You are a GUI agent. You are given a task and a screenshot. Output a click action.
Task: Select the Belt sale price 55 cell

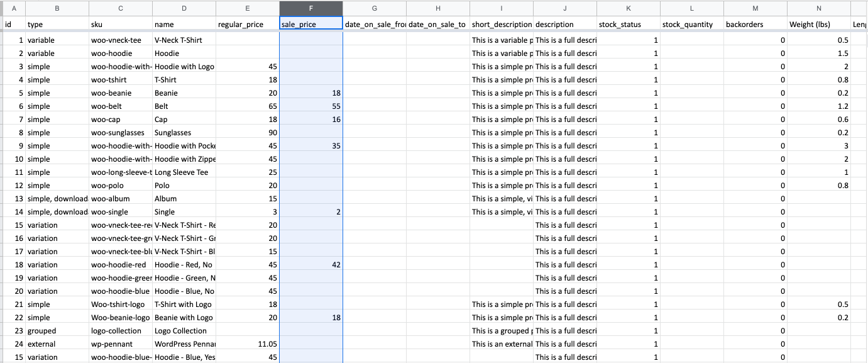311,106
